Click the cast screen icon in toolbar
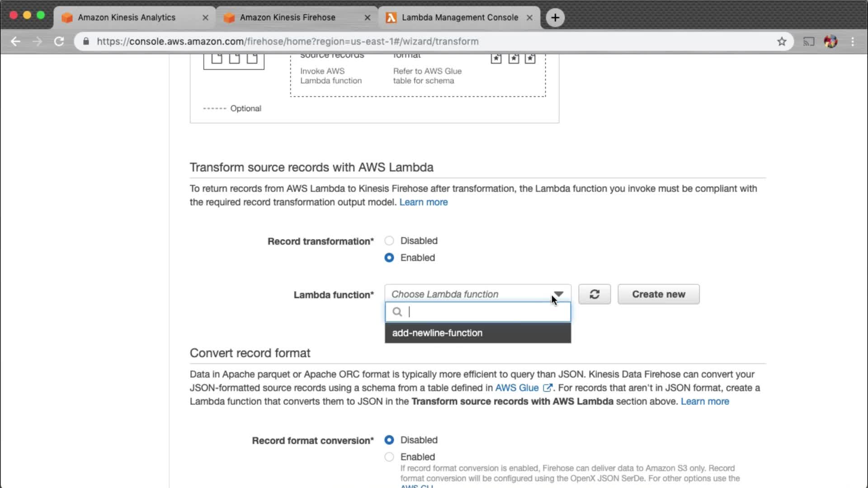This screenshot has width=868, height=488. click(808, 42)
